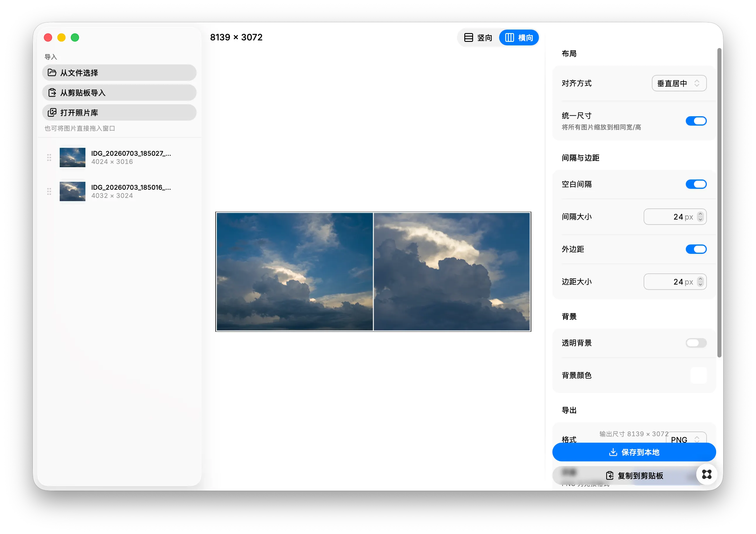Click the download icon on 保存到本地
Screen dimensions: 756x534
click(613, 452)
